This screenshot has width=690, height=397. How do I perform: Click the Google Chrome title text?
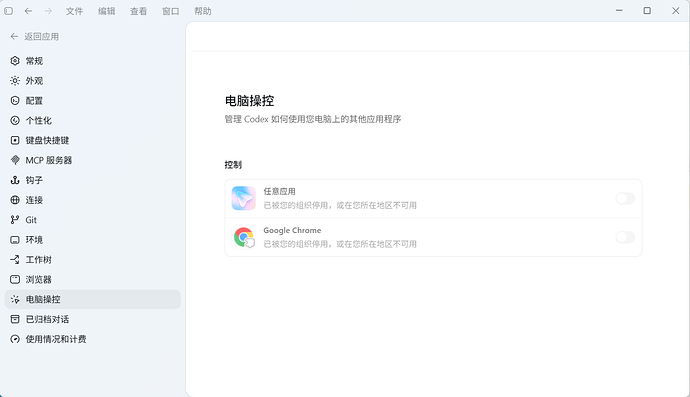coord(292,230)
